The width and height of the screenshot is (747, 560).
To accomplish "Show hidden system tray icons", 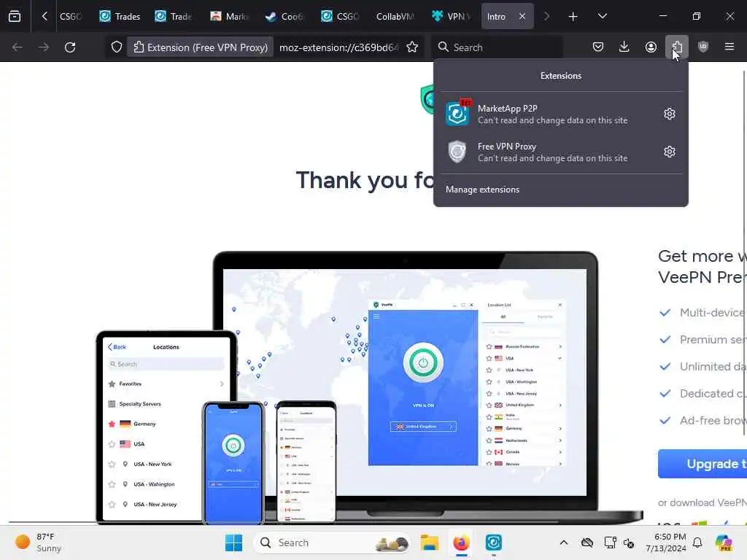I will click(x=564, y=542).
